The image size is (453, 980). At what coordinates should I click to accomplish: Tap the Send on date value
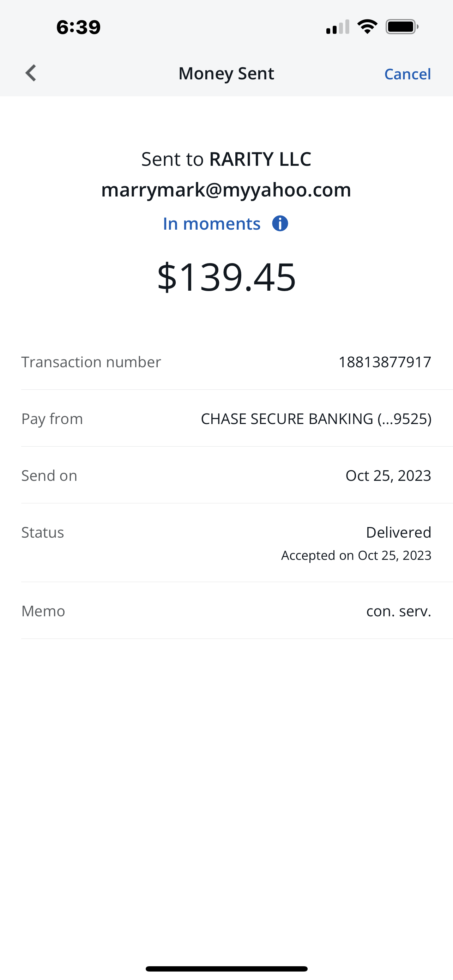pyautogui.click(x=388, y=476)
